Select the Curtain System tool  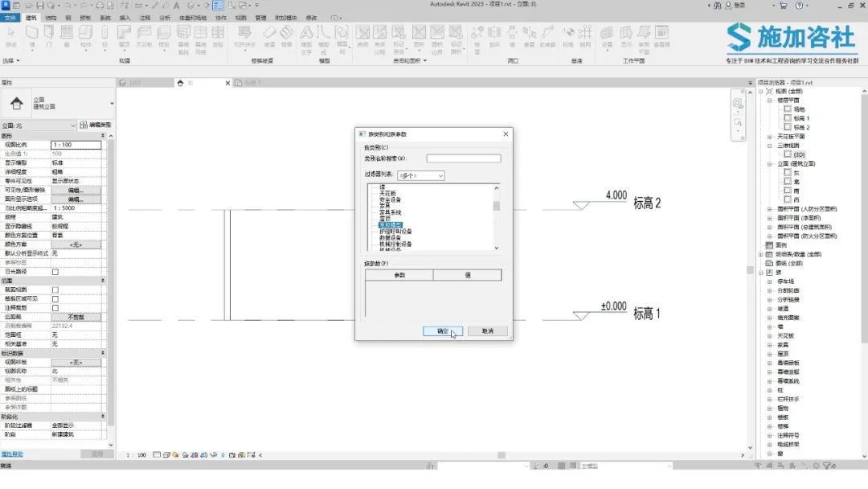coord(183,39)
